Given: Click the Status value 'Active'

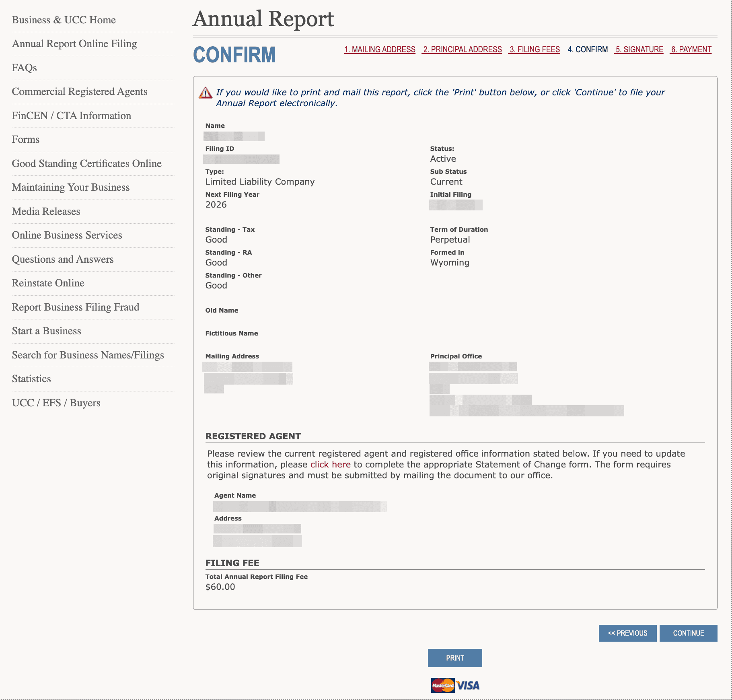Looking at the screenshot, I should (x=443, y=159).
